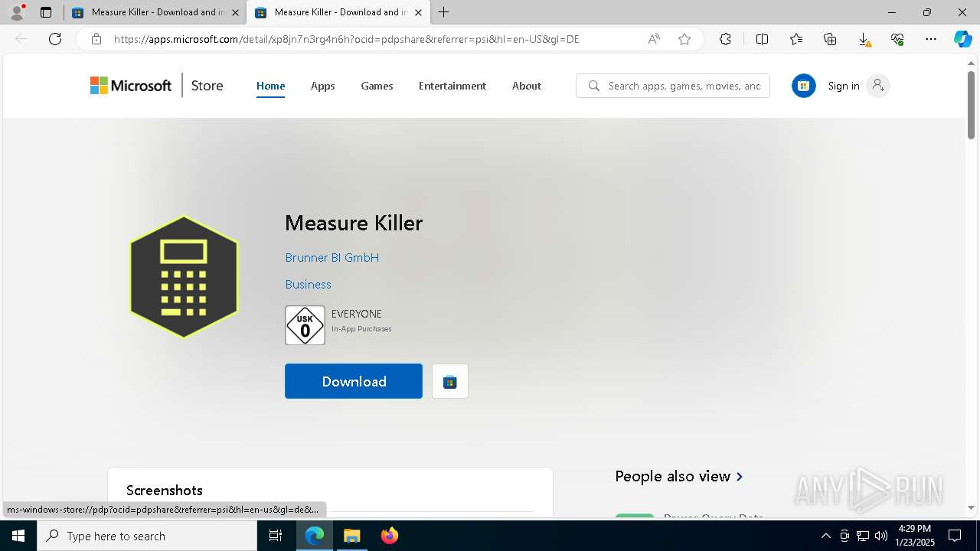Image resolution: width=980 pixels, height=551 pixels.
Task: Open the clock and calendar
Action: point(914,536)
